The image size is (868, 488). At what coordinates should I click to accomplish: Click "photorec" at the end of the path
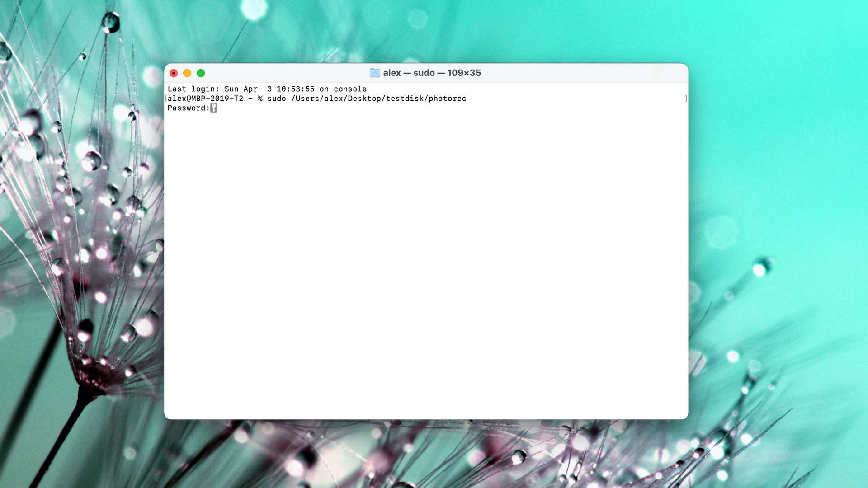[x=447, y=99]
